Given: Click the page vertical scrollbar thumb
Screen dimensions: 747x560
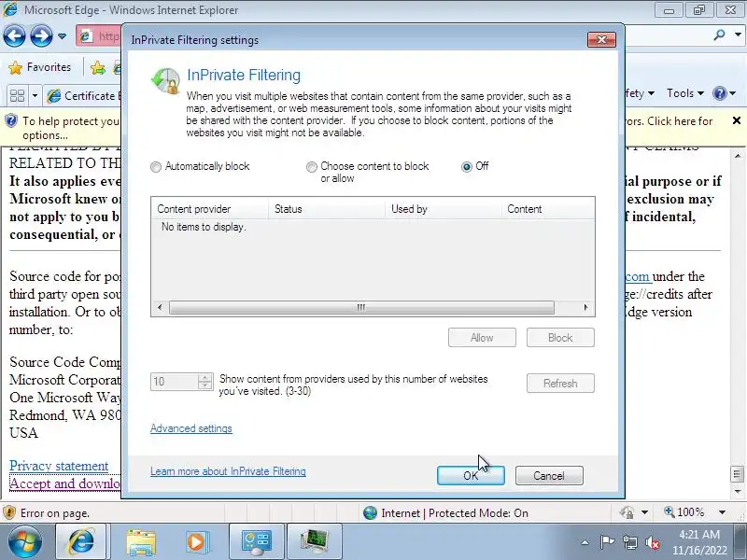Looking at the screenshot, I should tap(737, 473).
